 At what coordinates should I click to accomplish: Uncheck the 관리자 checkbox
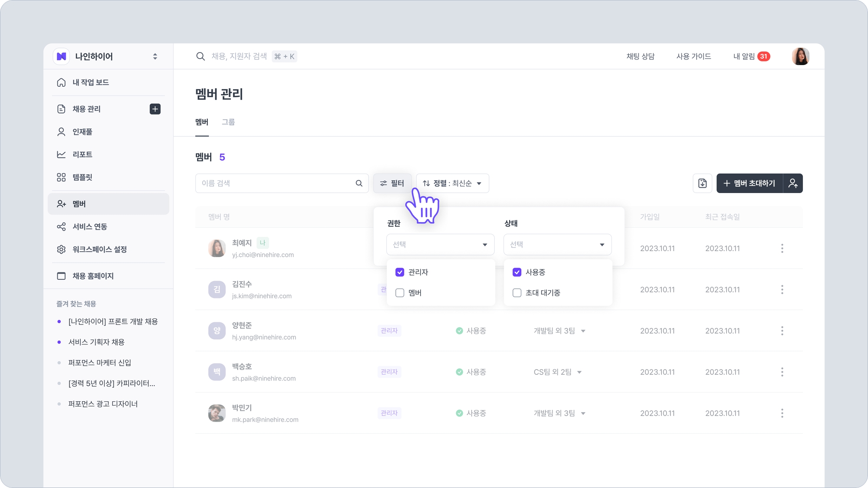click(400, 272)
